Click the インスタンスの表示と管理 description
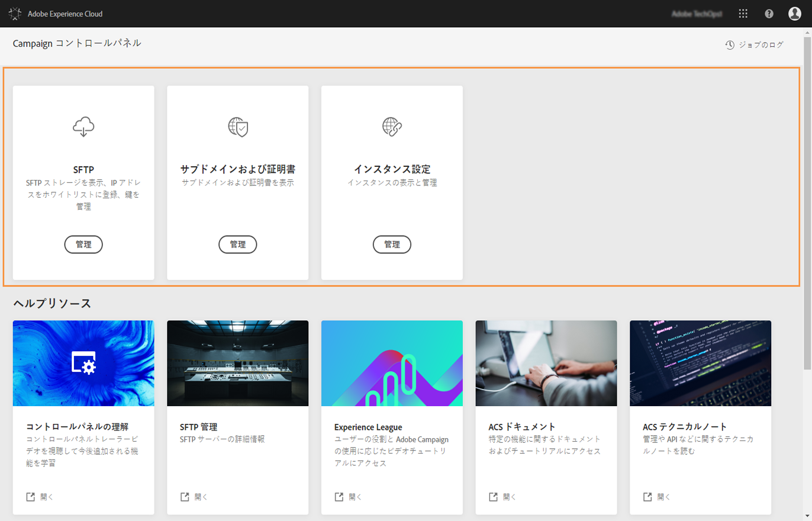 [392, 183]
